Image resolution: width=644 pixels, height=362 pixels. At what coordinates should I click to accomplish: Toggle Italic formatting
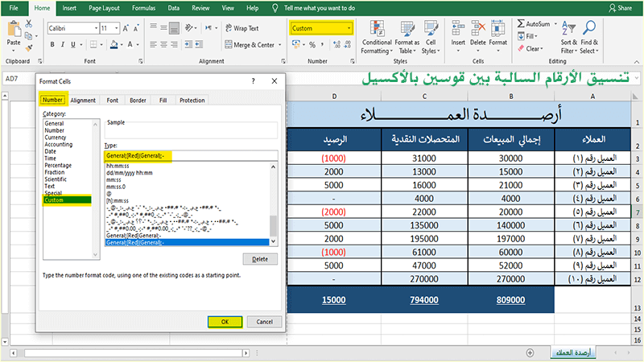[x=63, y=44]
